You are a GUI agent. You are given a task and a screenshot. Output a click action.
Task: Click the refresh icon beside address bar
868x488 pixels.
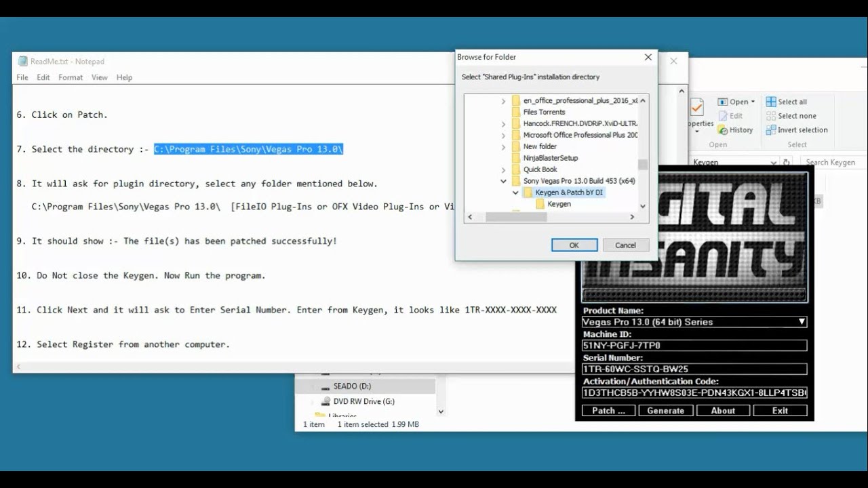click(x=787, y=163)
